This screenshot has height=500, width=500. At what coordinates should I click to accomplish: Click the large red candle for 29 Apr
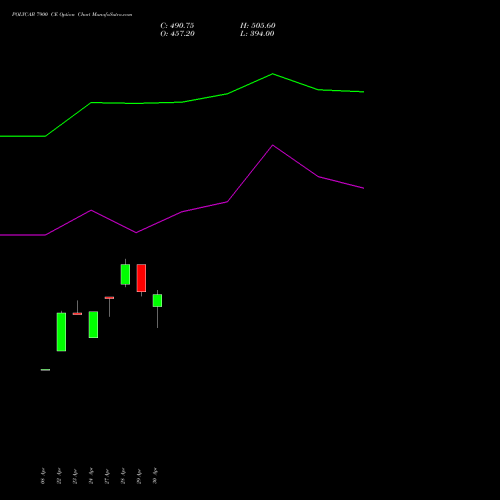click(141, 278)
